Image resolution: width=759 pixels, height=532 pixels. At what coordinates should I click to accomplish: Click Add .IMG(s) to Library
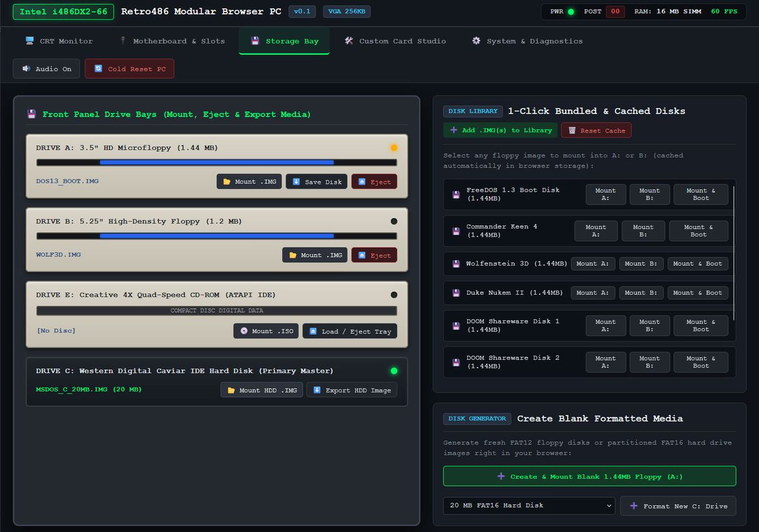click(500, 130)
